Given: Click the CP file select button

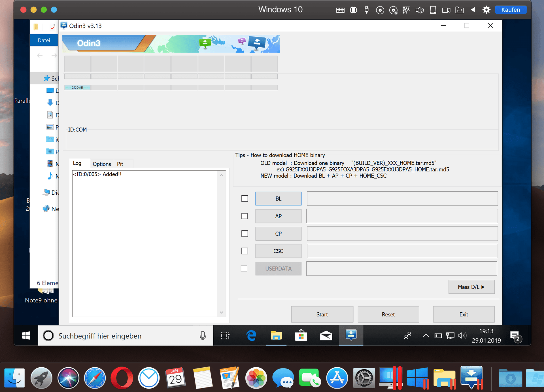Looking at the screenshot, I should [x=278, y=234].
